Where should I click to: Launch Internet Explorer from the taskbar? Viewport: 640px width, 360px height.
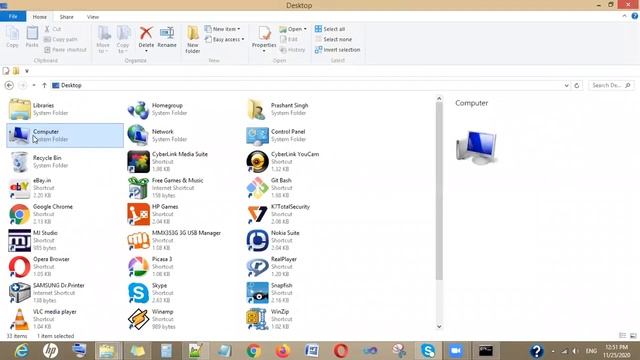[x=21, y=351]
